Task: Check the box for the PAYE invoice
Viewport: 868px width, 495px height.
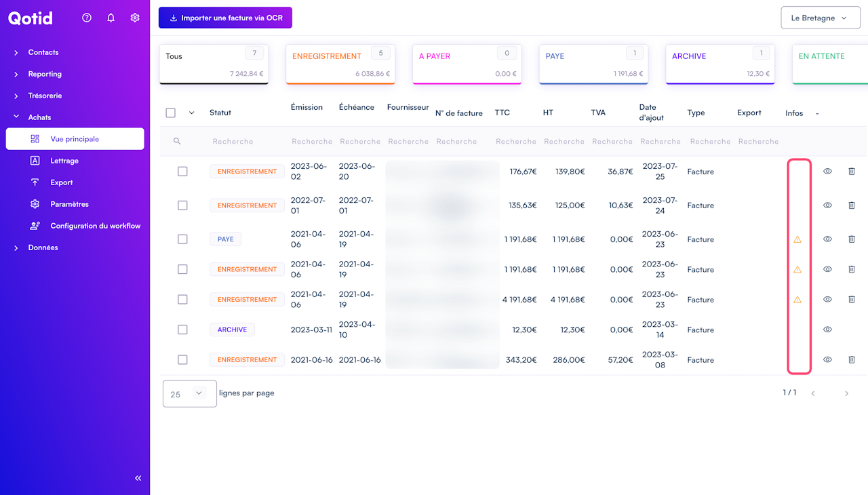Action: (182, 239)
